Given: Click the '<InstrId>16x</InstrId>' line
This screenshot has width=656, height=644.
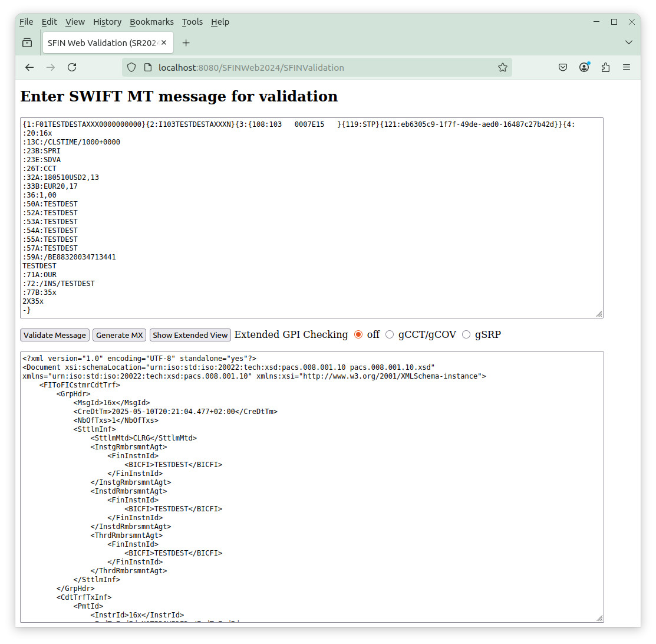Looking at the screenshot, I should pyautogui.click(x=137, y=615).
